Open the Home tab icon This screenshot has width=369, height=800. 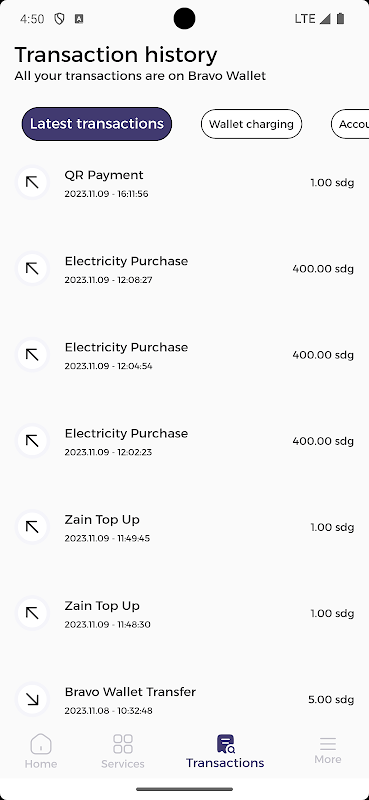tap(41, 744)
